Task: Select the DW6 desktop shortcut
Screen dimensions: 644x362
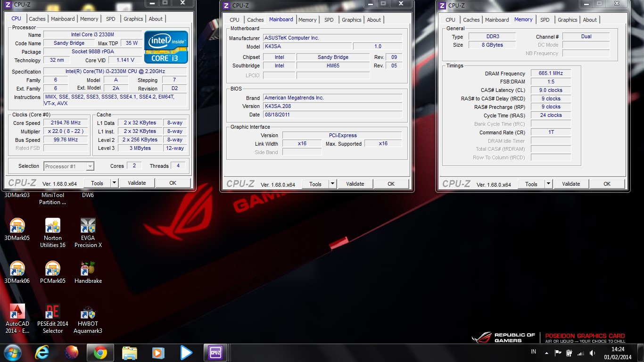Action: click(88, 195)
